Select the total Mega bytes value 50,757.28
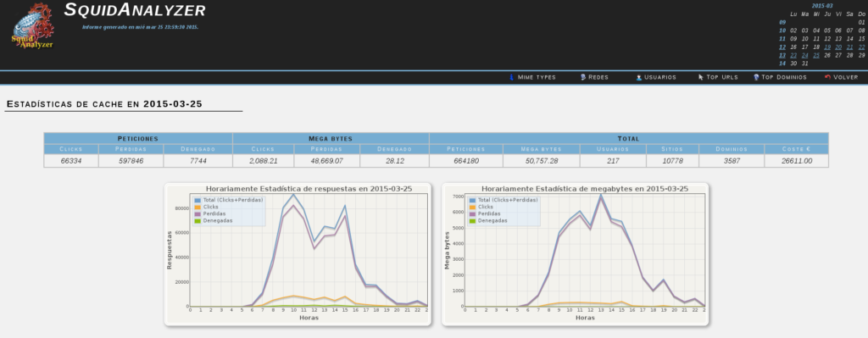868x338 pixels. tap(542, 161)
